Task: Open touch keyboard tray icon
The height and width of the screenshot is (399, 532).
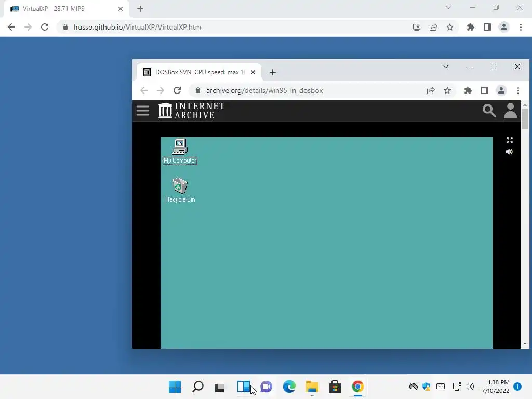Action: pyautogui.click(x=441, y=387)
